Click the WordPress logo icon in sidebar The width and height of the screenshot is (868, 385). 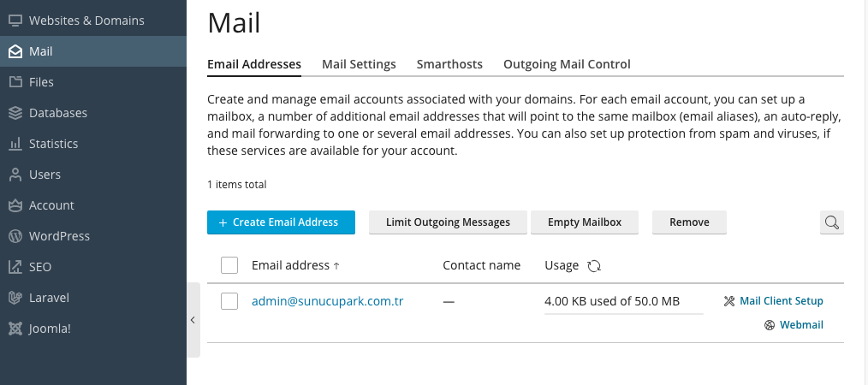point(15,236)
